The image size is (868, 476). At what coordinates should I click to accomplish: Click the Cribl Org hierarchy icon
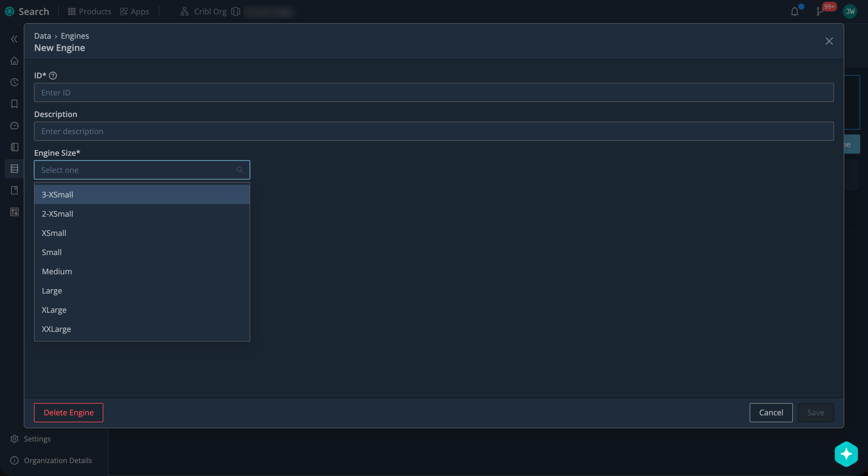click(184, 11)
